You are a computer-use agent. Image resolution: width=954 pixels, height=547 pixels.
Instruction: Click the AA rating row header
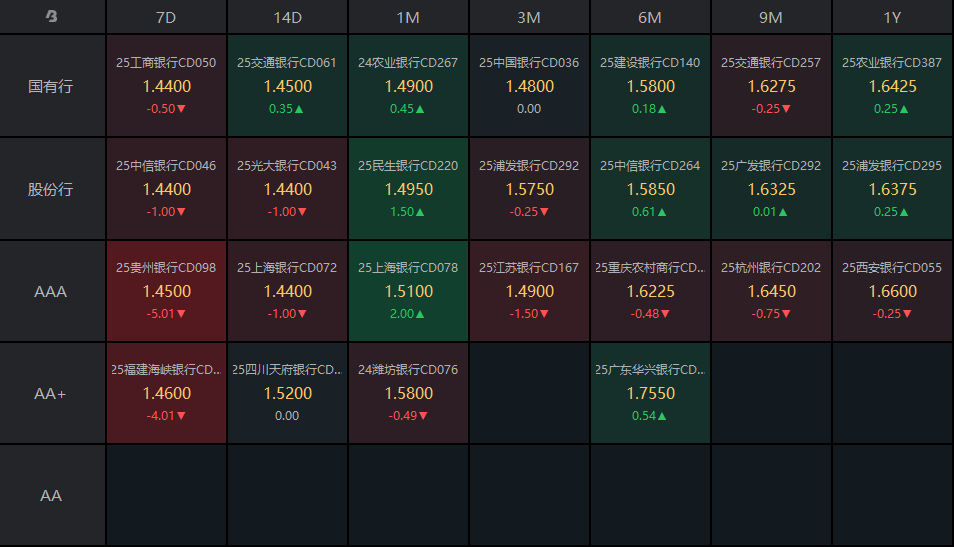coord(52,496)
